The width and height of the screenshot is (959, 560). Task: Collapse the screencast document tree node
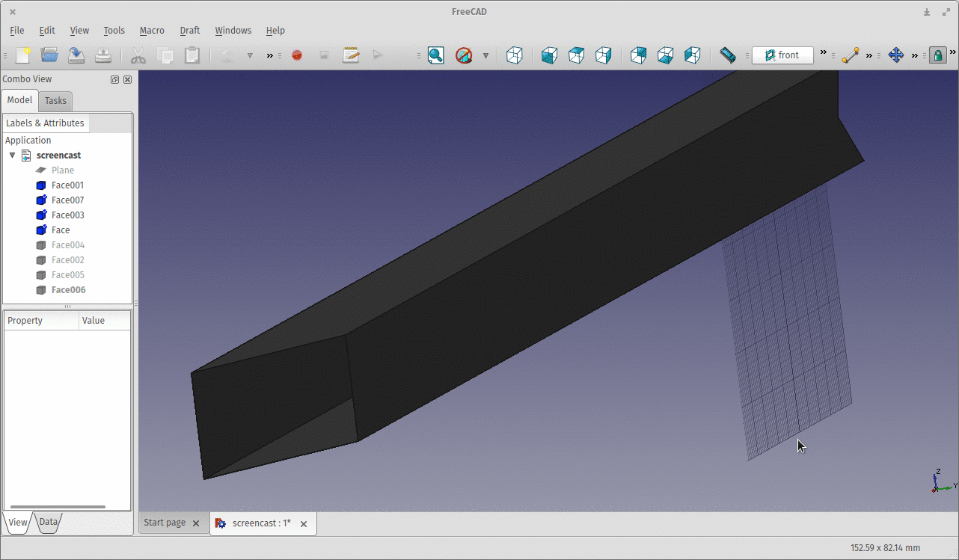(12, 156)
